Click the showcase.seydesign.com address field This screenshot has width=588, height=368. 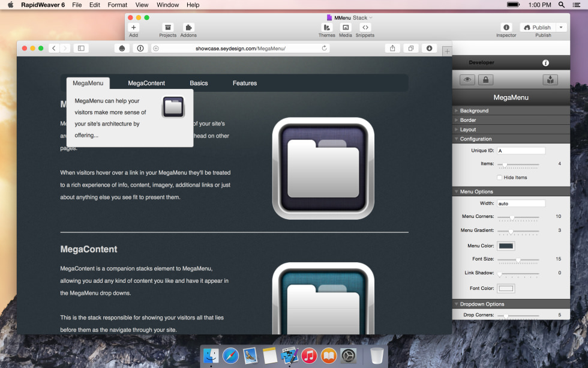[x=241, y=48]
